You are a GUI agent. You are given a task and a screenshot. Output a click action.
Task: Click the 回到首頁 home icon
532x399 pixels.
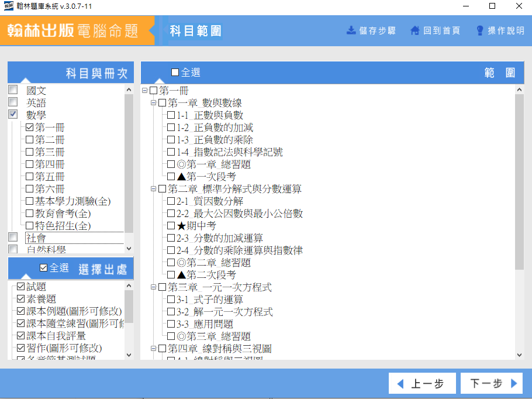[x=415, y=30]
